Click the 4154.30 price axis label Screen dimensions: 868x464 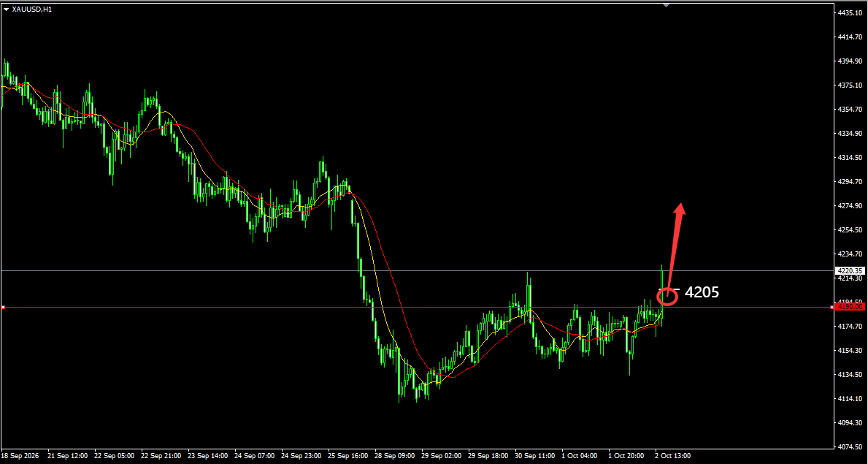pyautogui.click(x=850, y=350)
